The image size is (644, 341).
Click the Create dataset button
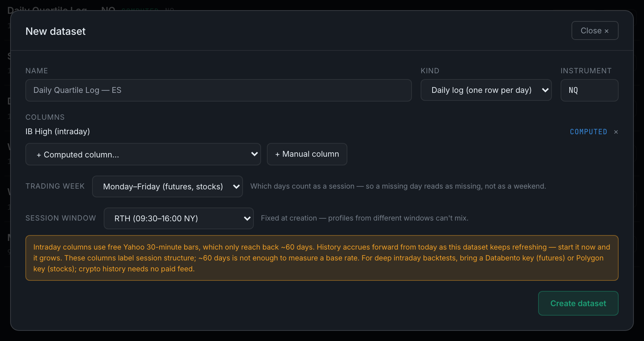(x=578, y=303)
